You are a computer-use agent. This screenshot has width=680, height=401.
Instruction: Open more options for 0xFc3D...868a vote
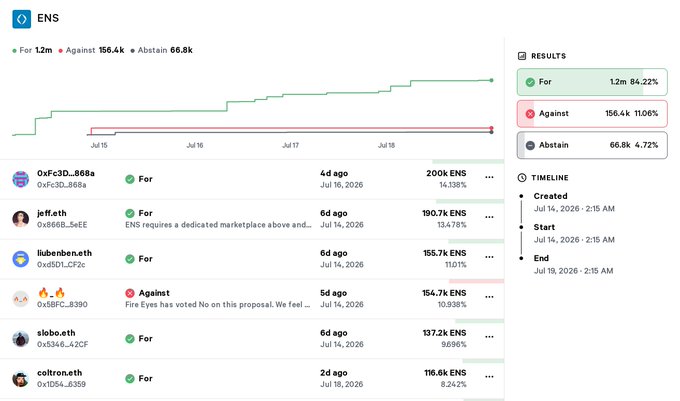pyautogui.click(x=489, y=177)
